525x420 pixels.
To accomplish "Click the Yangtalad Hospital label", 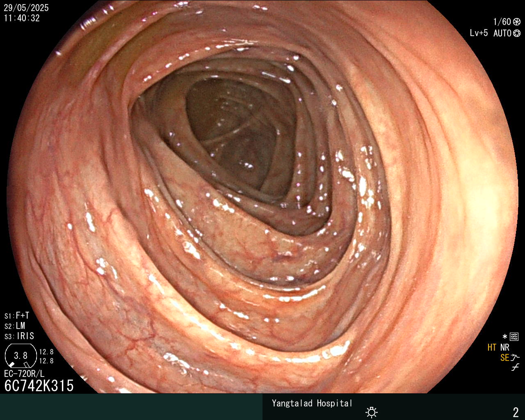I will (x=312, y=403).
